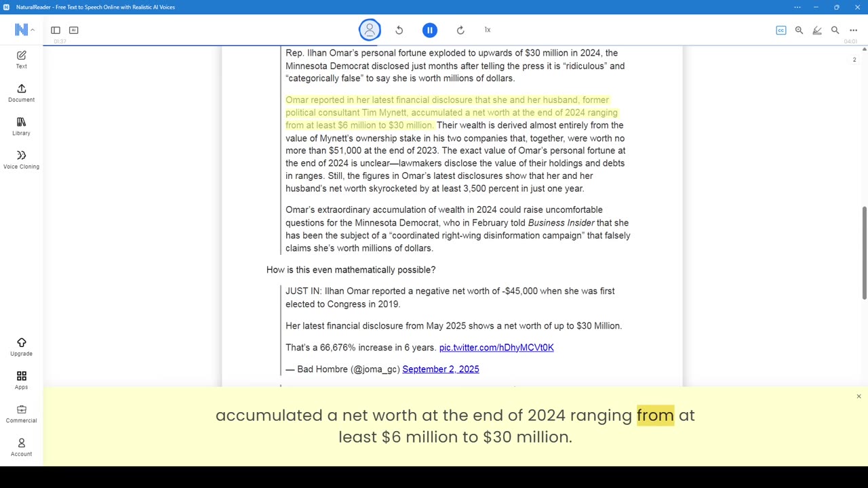
Task: Skip forward to next sentence
Action: (x=460, y=30)
